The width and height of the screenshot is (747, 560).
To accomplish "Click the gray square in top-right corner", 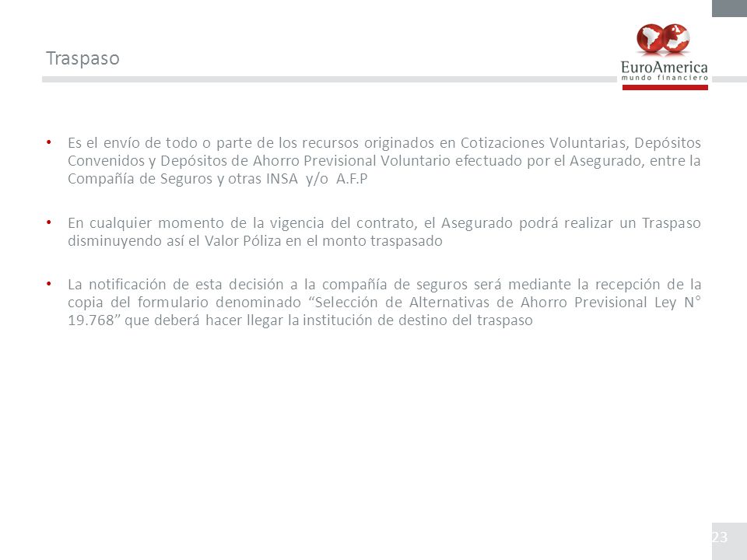I will [x=729, y=9].
